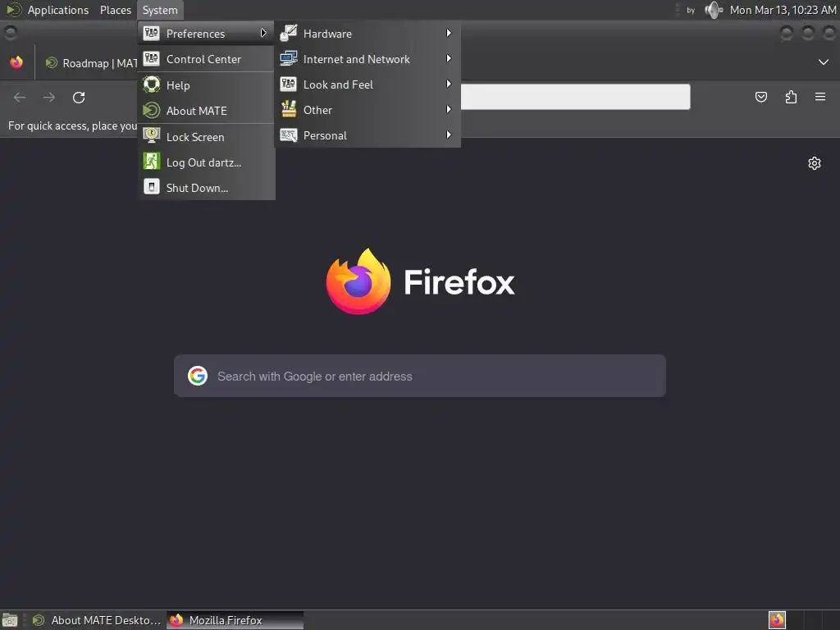840x630 pixels.
Task: Select Shut Down... entry
Action: coord(206,188)
